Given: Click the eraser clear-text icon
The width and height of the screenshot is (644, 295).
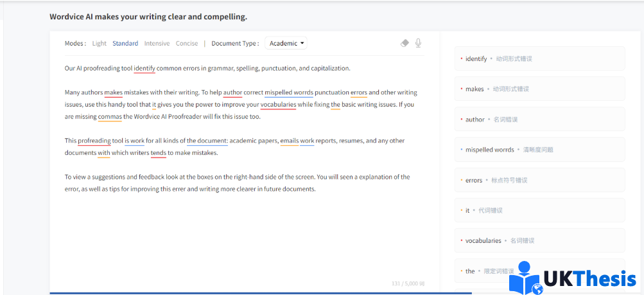Looking at the screenshot, I should (x=405, y=43).
